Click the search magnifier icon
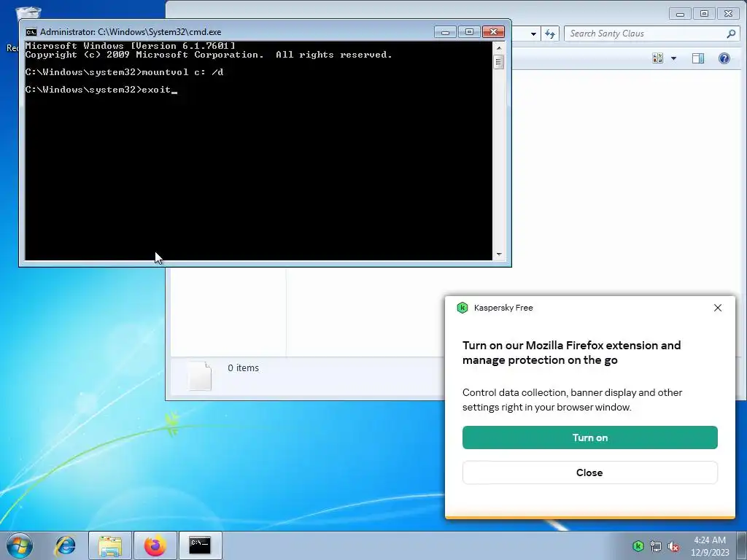The image size is (747, 560). tap(731, 34)
